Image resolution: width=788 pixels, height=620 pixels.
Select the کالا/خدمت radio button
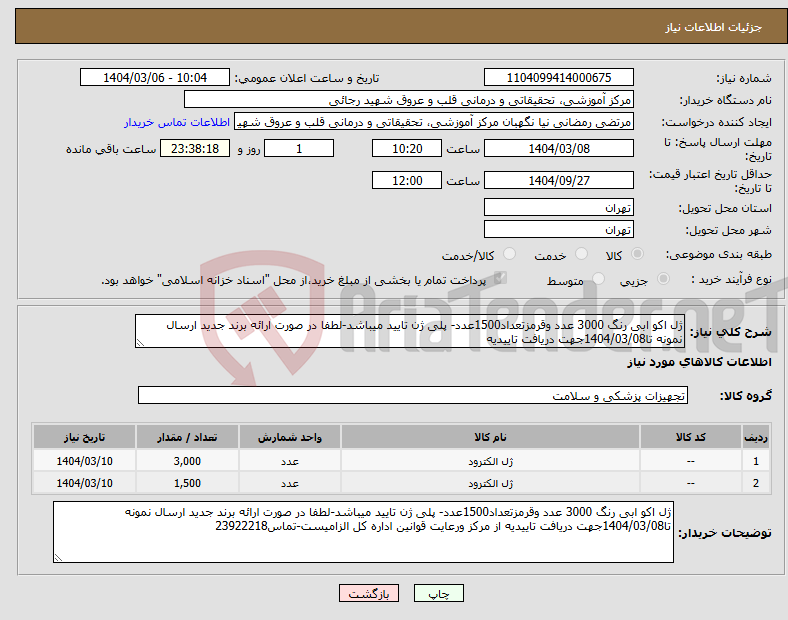tap(510, 254)
